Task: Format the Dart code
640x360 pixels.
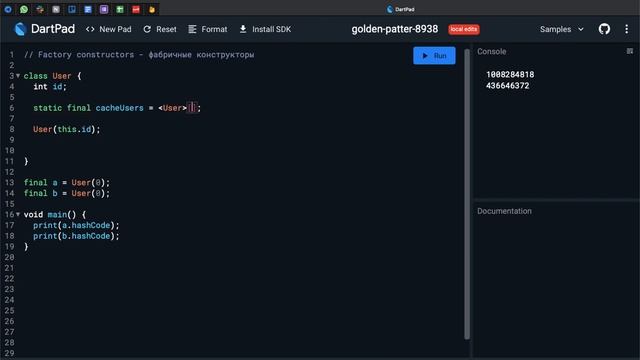Action: pos(208,29)
